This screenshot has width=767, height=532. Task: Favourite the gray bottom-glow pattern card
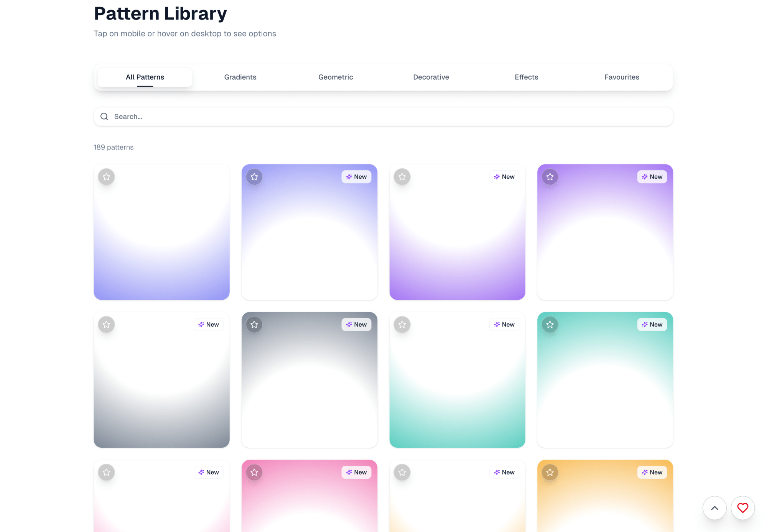coord(107,325)
